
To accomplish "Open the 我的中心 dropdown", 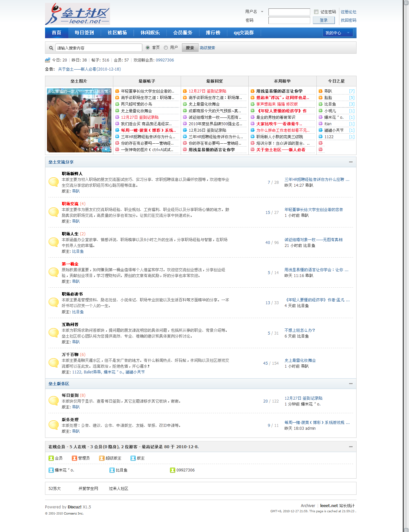I will [x=338, y=33].
